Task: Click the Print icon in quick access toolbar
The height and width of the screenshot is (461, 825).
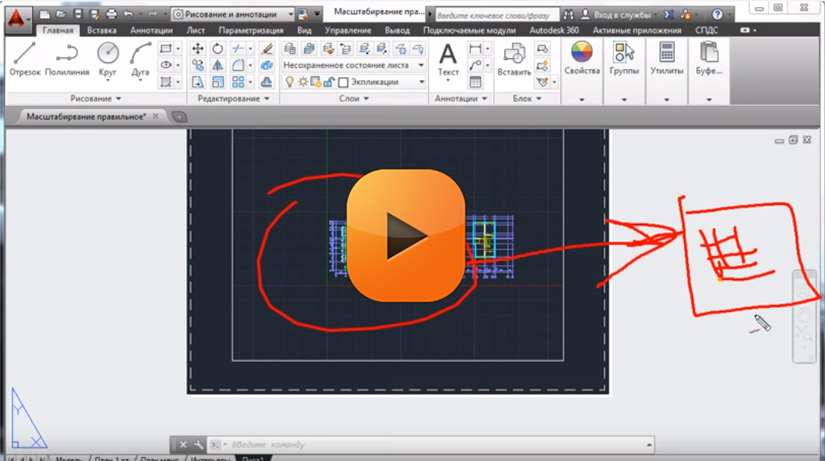Action: [111, 14]
